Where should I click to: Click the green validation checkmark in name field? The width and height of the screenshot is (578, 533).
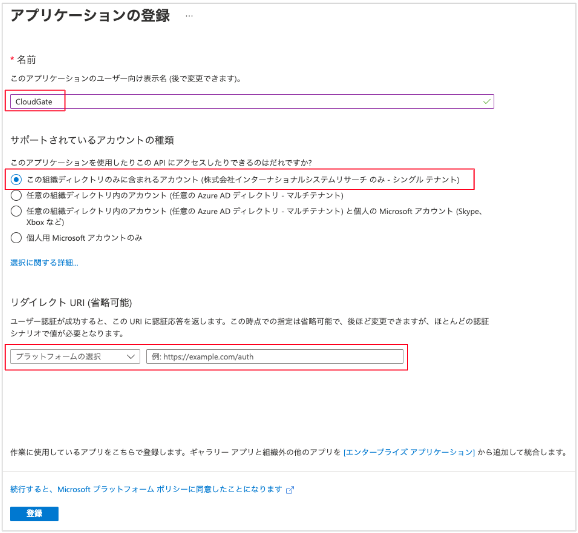click(487, 102)
